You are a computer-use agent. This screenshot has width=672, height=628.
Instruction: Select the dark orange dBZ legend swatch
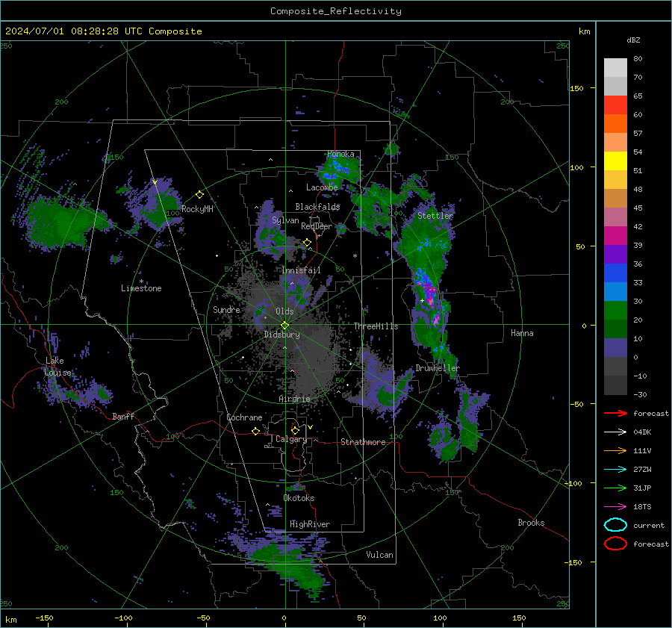pyautogui.click(x=615, y=123)
